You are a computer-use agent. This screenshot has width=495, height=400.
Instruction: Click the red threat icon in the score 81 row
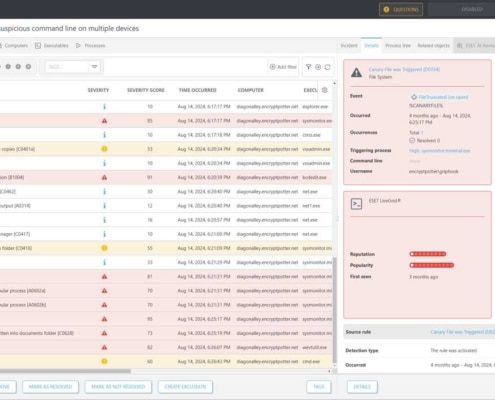pos(104,276)
